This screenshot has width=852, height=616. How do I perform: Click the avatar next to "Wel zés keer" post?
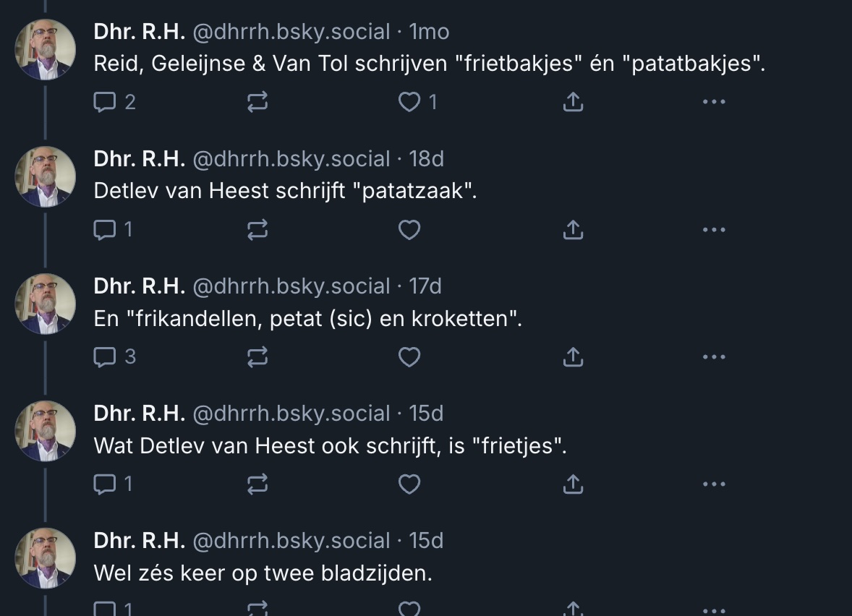coord(46,558)
